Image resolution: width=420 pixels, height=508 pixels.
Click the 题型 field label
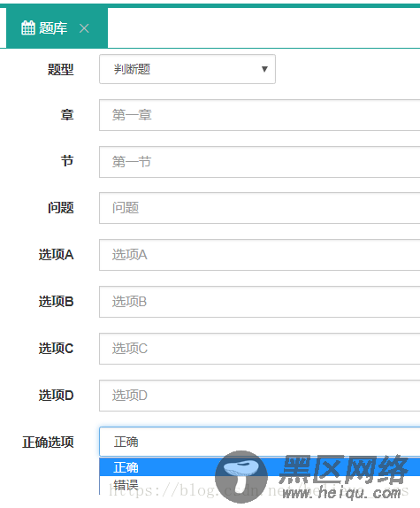pos(60,69)
